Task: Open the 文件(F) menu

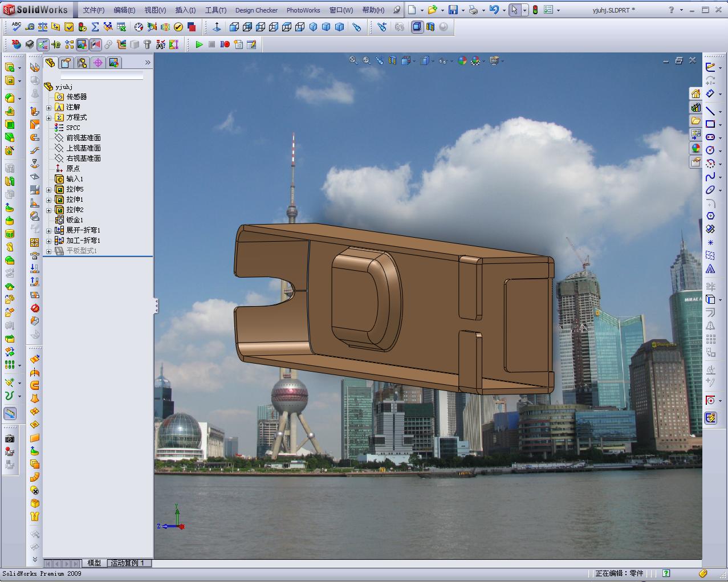Action: coord(93,10)
